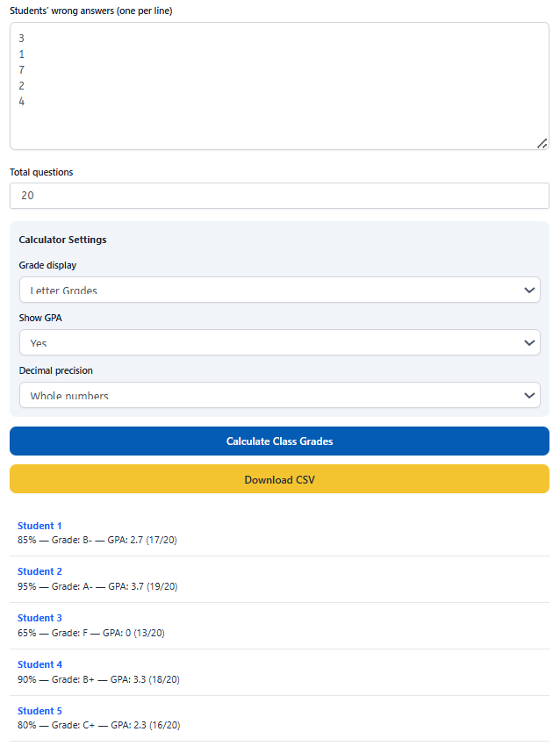Select the Student 5 result heading
The width and height of the screenshot is (560, 746).
(39, 711)
